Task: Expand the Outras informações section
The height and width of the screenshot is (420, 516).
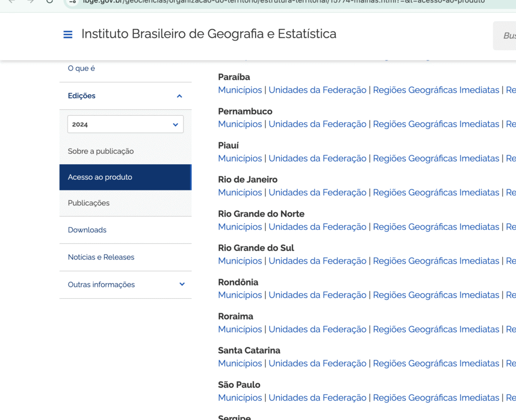Action: tap(182, 284)
